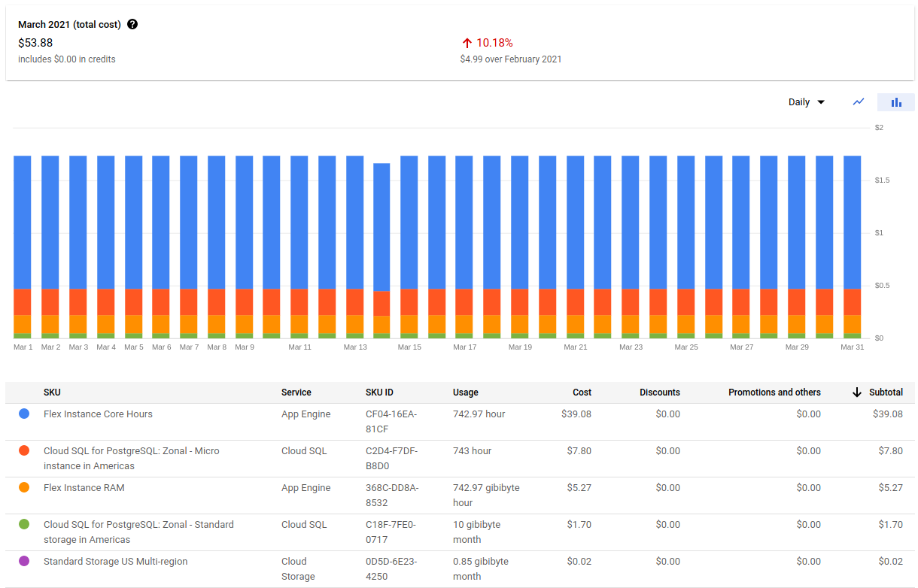Open the total cost help tooltip

[x=132, y=24]
